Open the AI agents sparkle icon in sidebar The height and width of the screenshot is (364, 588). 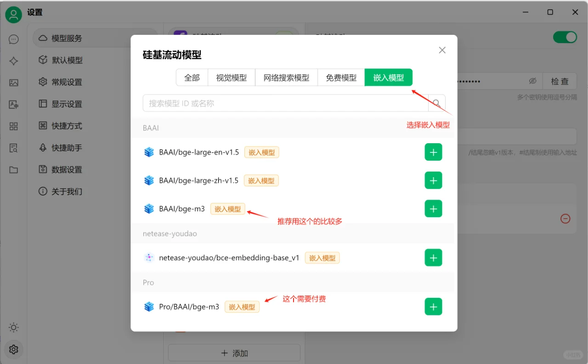[x=13, y=61]
